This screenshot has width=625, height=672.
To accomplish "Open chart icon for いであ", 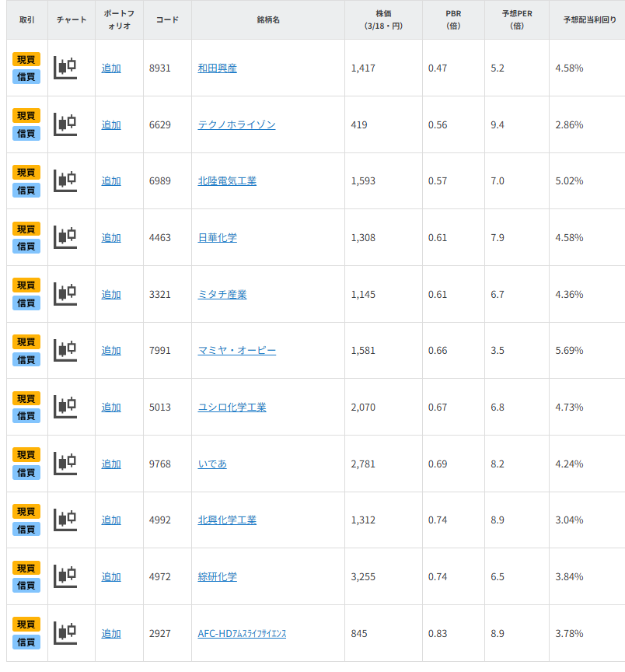I will coord(65,464).
